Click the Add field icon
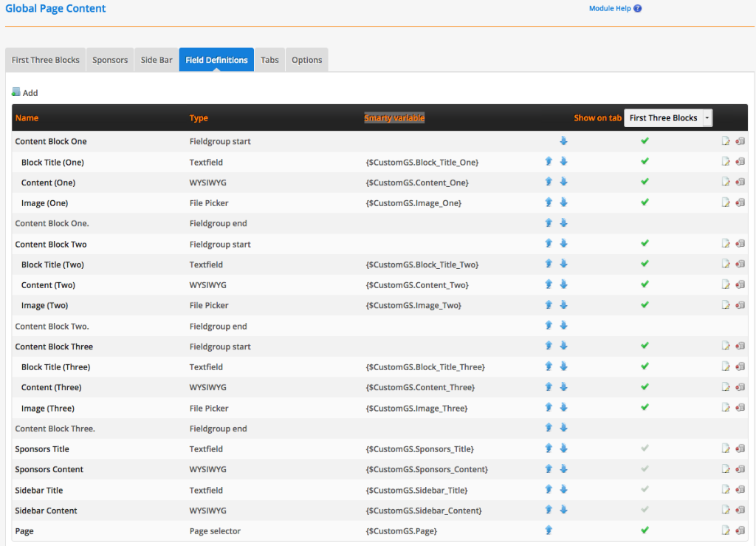Screen dimensions: 756x546 click(x=16, y=92)
